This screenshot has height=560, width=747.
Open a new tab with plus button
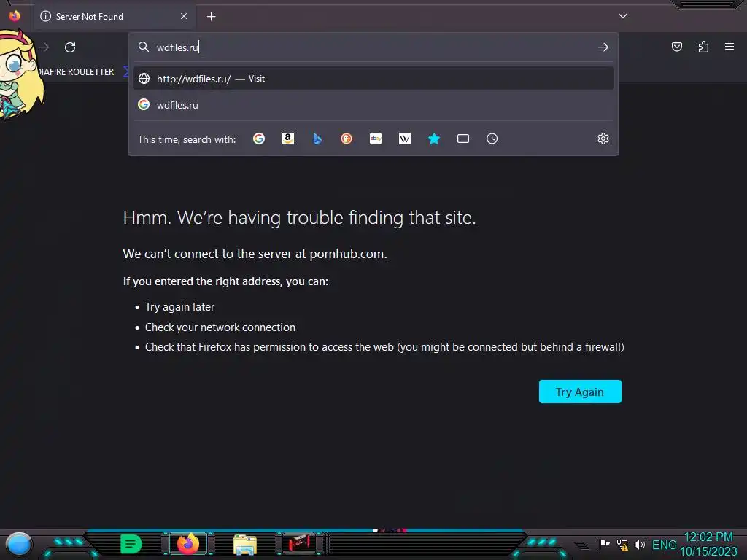point(211,17)
